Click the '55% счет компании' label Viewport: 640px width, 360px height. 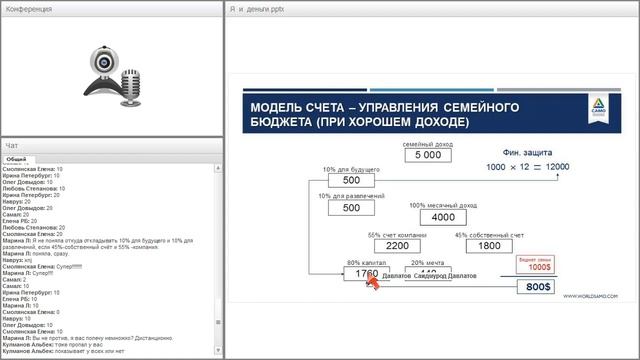pyautogui.click(x=397, y=235)
